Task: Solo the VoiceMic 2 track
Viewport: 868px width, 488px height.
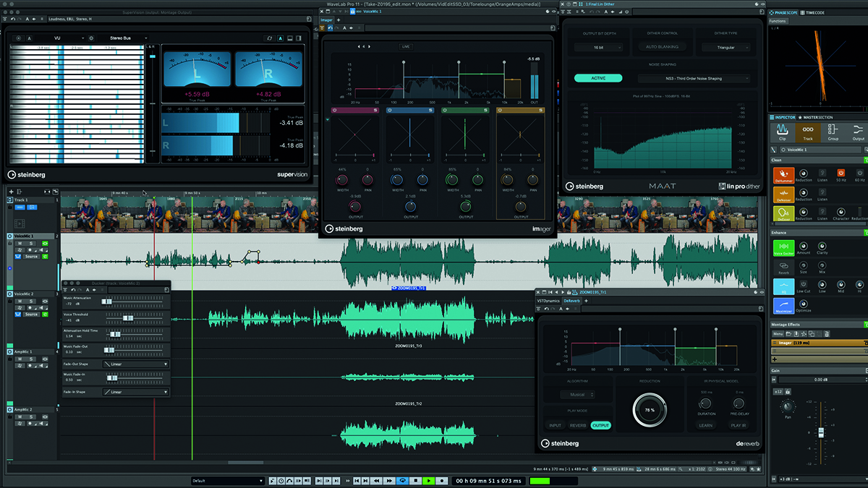Action: (31, 301)
